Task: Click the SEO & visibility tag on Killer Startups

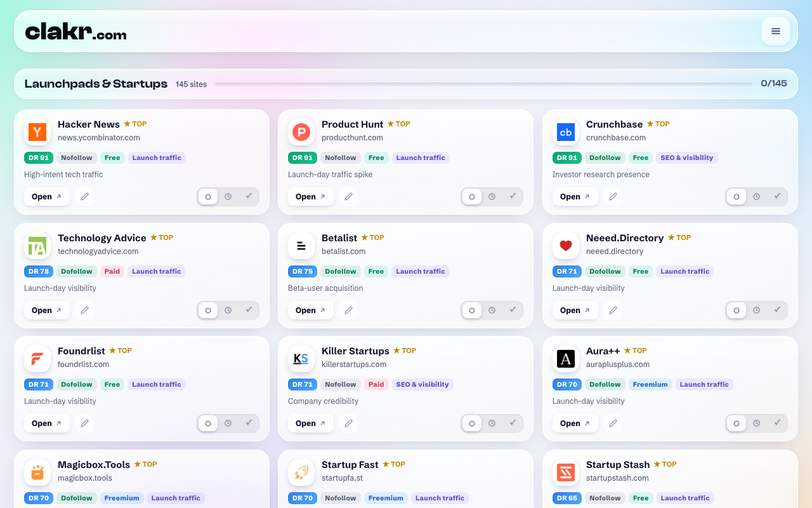Action: pos(422,385)
